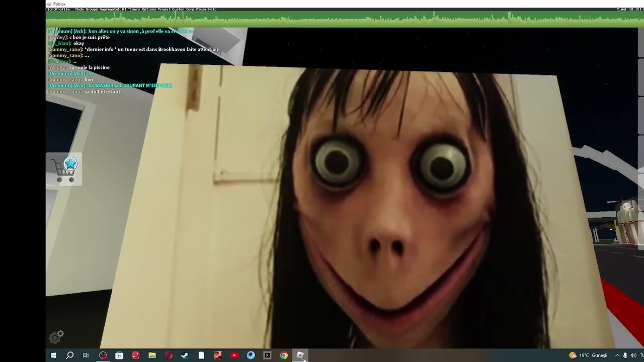Launch Microsoft Store from the taskbar
Viewport: 644px width, 362px height.
(119, 355)
